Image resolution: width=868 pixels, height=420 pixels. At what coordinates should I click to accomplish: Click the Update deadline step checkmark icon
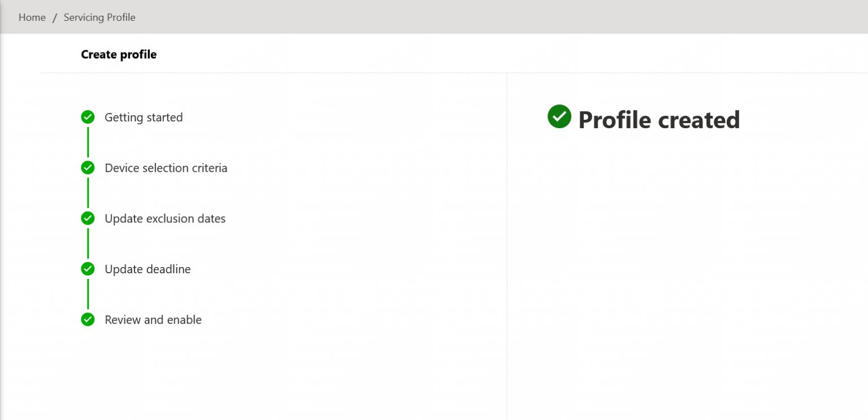(x=88, y=269)
